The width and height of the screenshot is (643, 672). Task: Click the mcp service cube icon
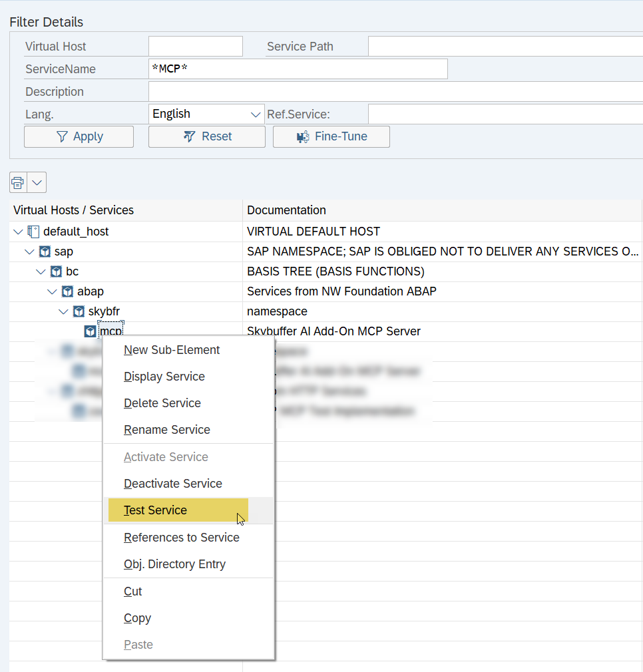pyautogui.click(x=90, y=331)
